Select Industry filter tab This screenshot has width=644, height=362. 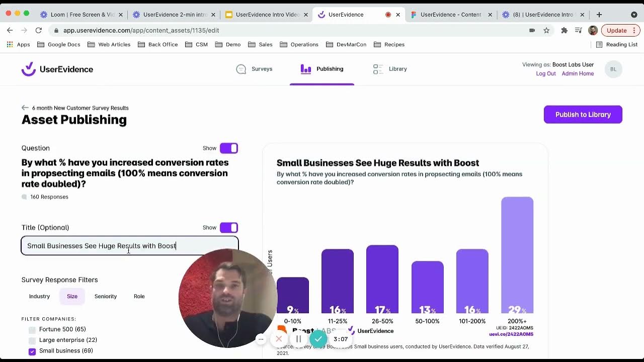pyautogui.click(x=39, y=296)
